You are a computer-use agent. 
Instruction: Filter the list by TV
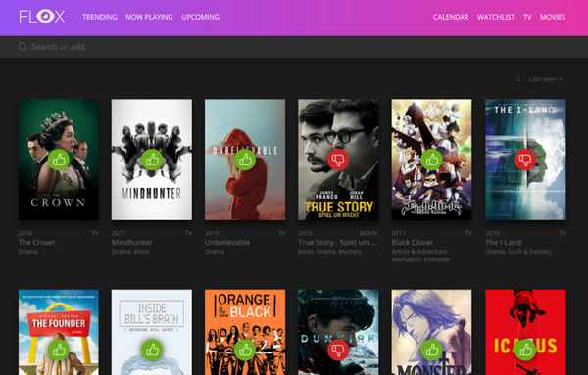point(527,17)
